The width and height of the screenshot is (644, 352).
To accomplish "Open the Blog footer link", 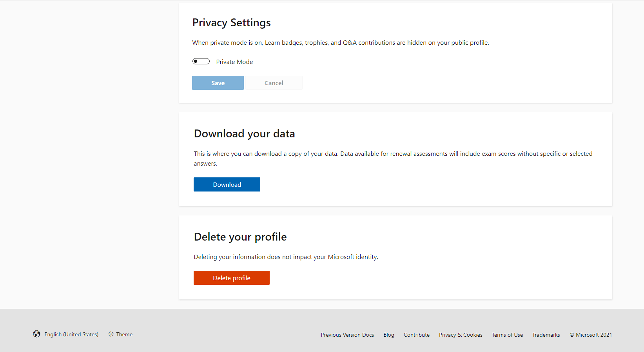I will click(x=389, y=335).
